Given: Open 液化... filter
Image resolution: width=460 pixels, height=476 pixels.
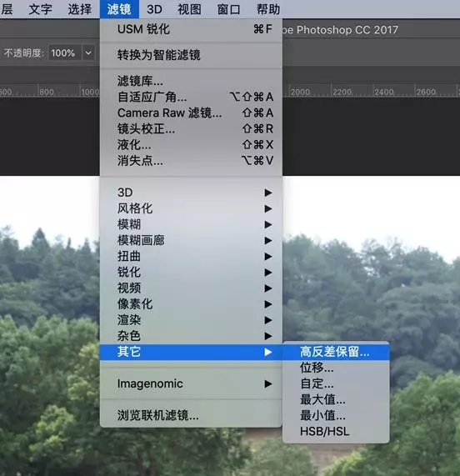Looking at the screenshot, I should pyautogui.click(x=191, y=144).
